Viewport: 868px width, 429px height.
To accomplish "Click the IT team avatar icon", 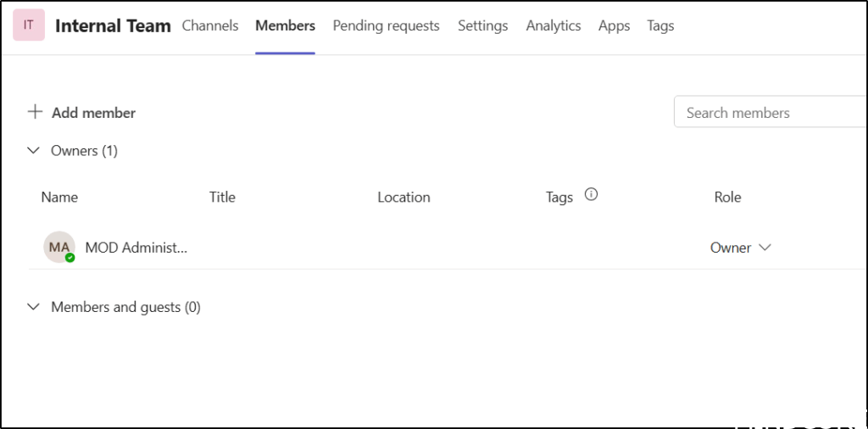I will point(29,25).
